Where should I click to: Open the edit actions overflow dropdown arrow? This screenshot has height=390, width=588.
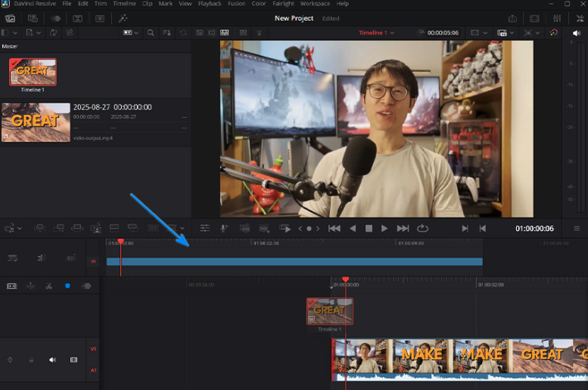click(x=182, y=228)
